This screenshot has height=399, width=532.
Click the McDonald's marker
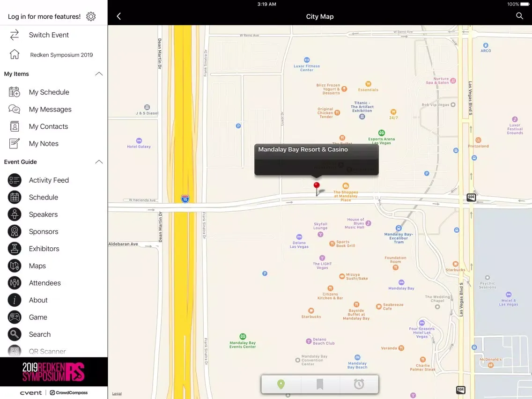click(x=490, y=365)
